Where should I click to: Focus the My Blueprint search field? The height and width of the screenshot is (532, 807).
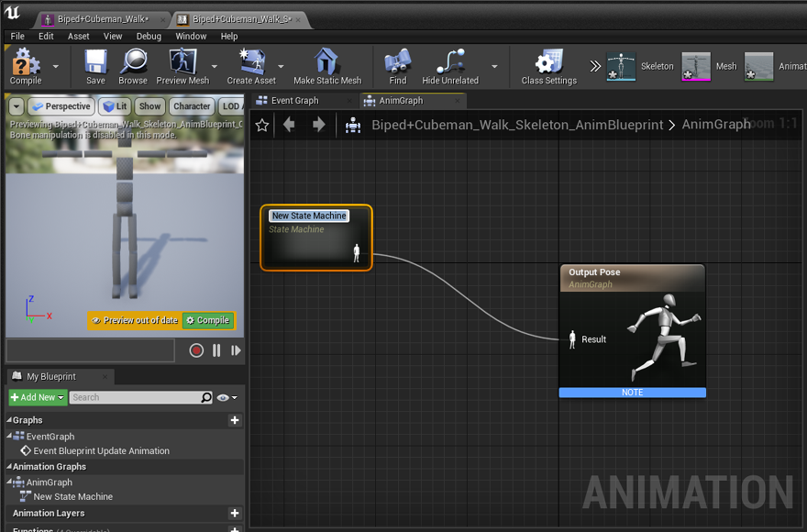tap(140, 397)
